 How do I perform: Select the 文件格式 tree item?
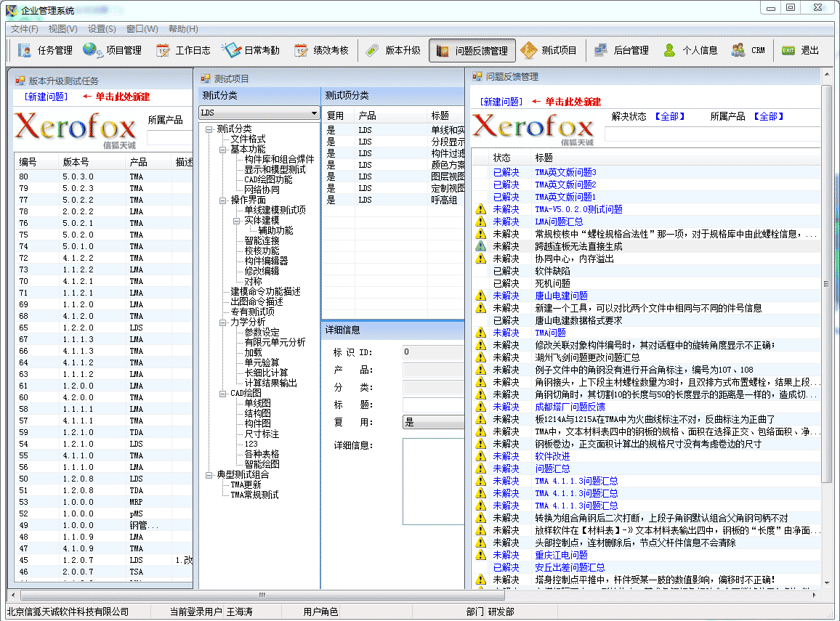(248, 139)
